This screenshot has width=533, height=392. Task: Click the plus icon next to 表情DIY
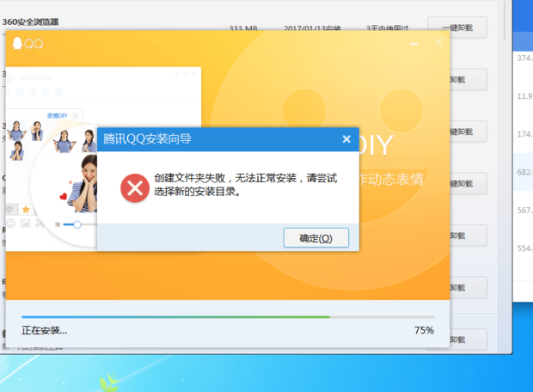point(75,115)
